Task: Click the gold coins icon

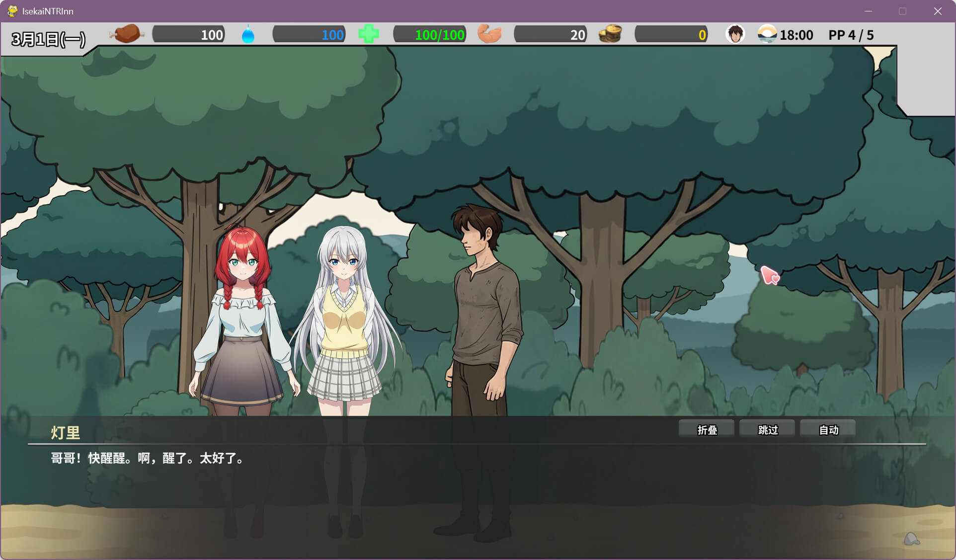Action: (x=610, y=34)
